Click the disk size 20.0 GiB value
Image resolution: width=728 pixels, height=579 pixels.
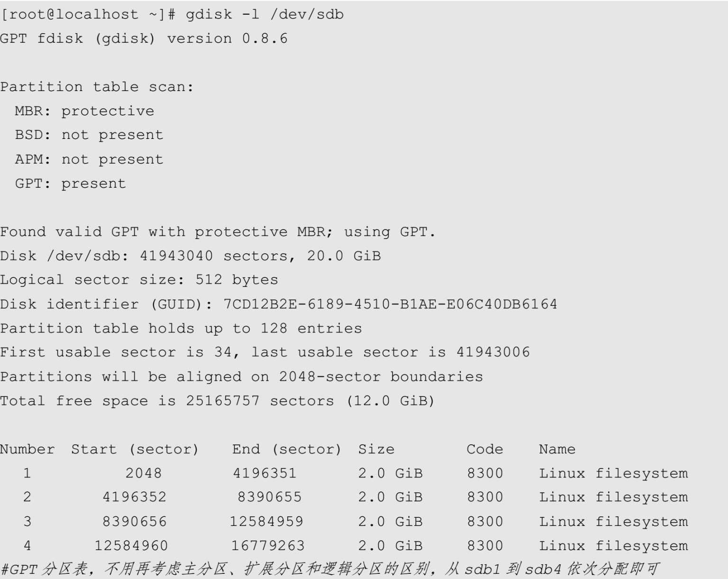[344, 256]
